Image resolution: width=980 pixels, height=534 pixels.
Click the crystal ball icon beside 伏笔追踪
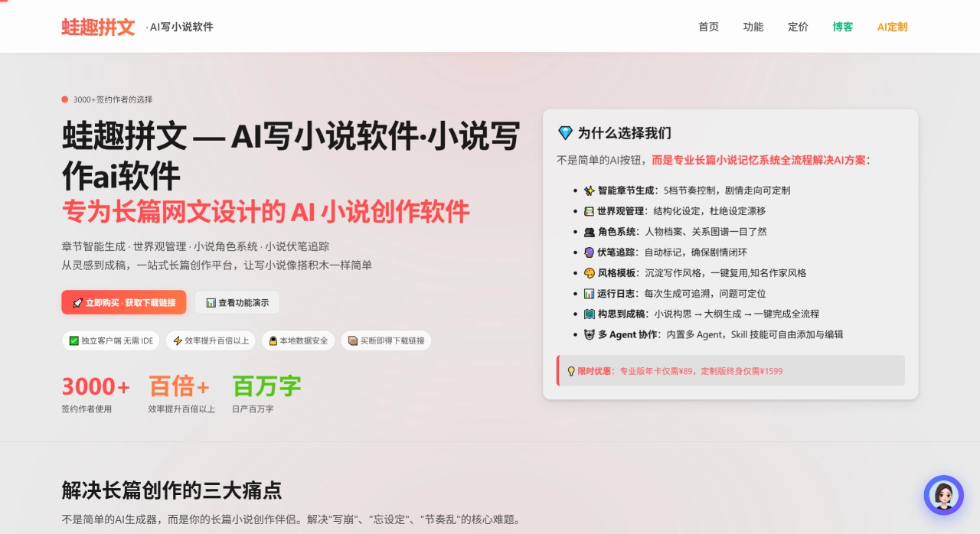(x=589, y=252)
